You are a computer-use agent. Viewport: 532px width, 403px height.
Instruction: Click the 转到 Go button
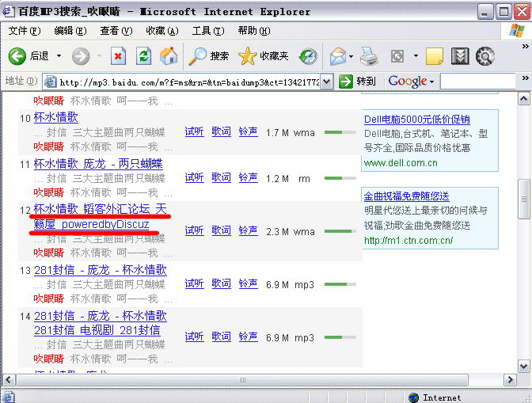[358, 82]
